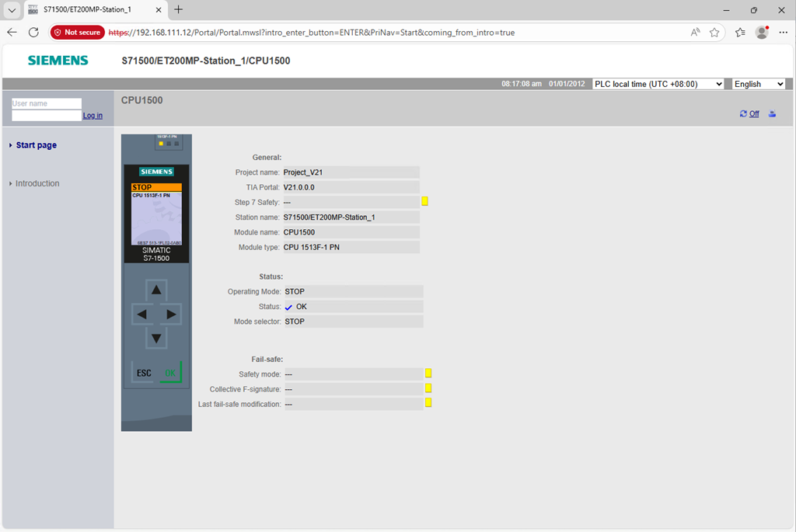The width and height of the screenshot is (796, 532).
Task: Open the English language dropdown
Action: coord(759,84)
